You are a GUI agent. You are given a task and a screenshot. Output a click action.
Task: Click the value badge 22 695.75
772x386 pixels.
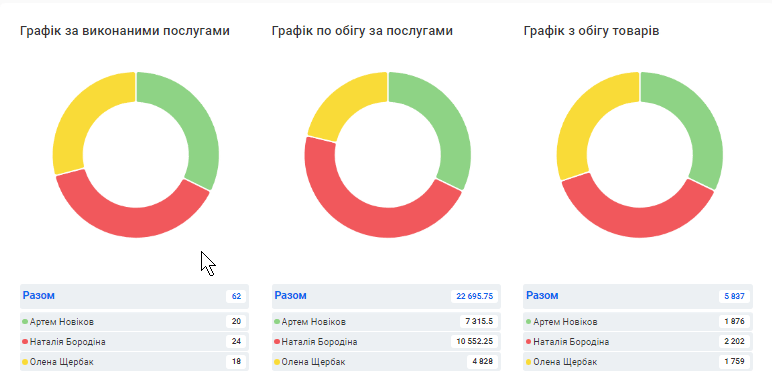[x=475, y=296]
